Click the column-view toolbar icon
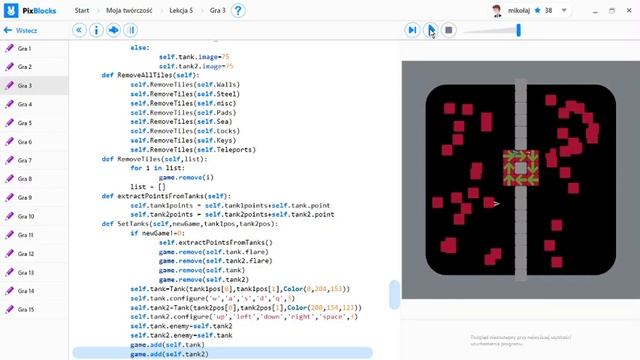This screenshot has height=360, width=640. (131, 30)
